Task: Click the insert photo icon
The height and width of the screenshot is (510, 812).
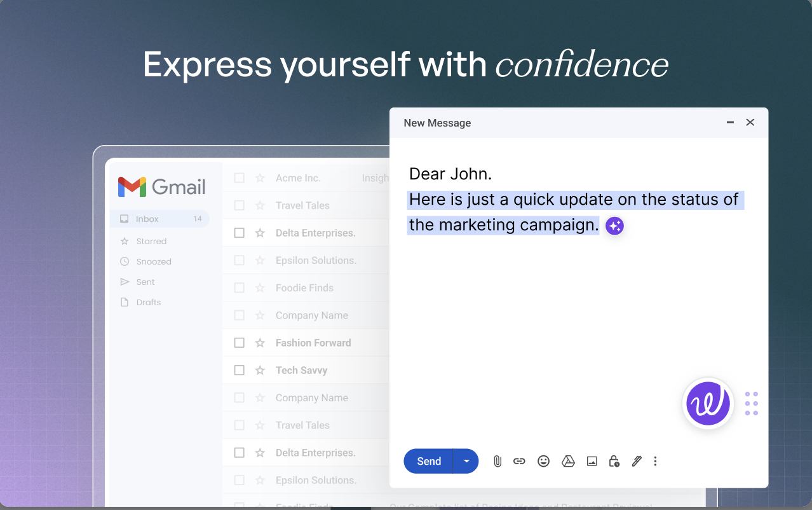Action: click(x=592, y=461)
